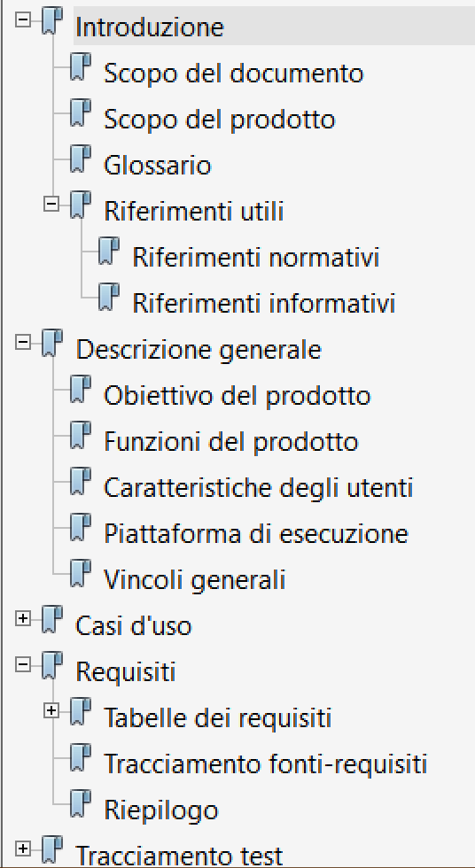Image resolution: width=475 pixels, height=868 pixels.
Task: Click the bookmark icon next to Tracciamento test
Action: coord(52,849)
